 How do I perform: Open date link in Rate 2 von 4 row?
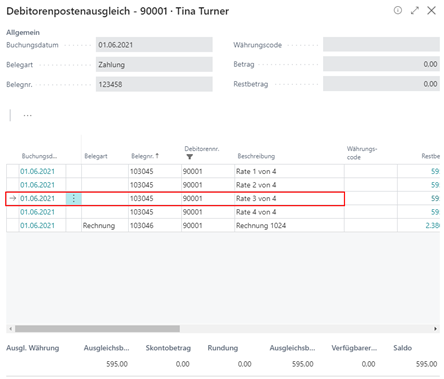[37, 185]
